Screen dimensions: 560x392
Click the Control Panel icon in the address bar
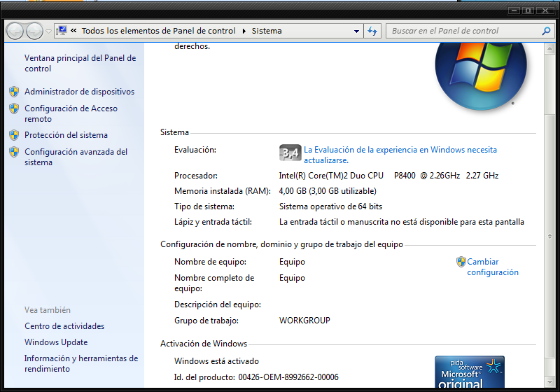62,31
